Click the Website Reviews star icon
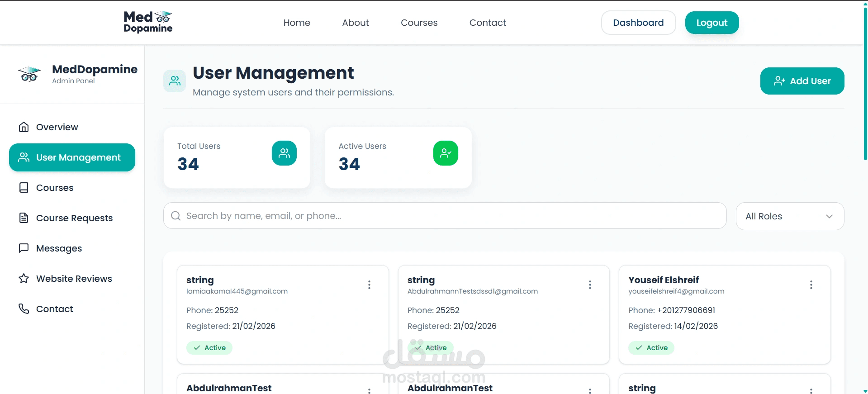Screen dimensions: 868x394 pos(24,279)
